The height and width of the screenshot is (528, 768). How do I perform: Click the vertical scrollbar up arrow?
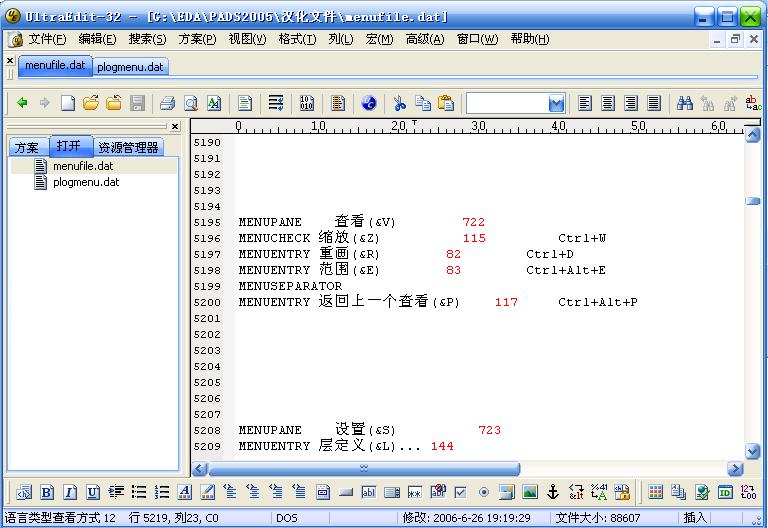[752, 135]
